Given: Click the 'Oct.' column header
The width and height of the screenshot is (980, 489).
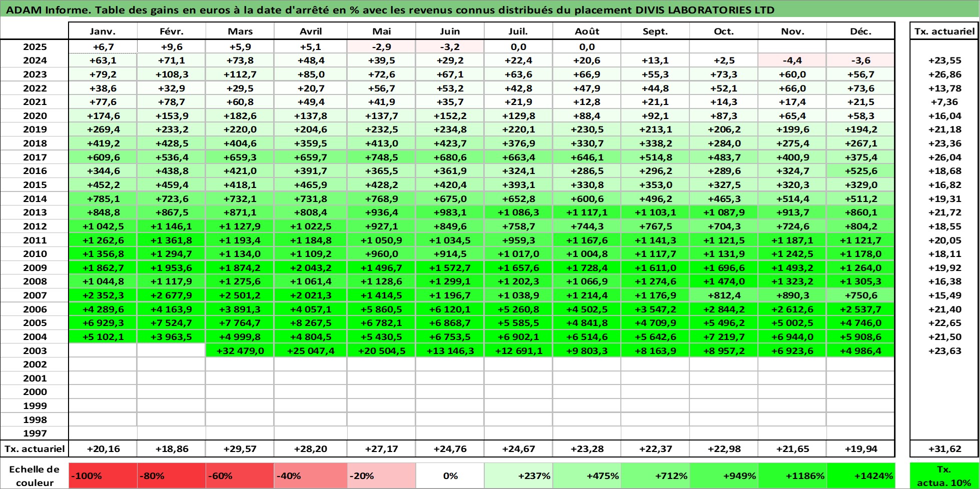Looking at the screenshot, I should coord(724,31).
